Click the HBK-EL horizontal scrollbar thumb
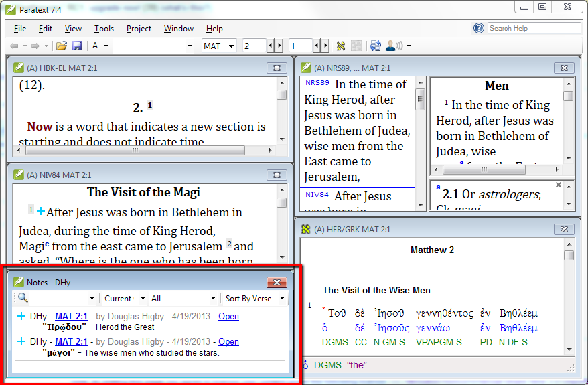588x385 pixels. click(x=135, y=151)
